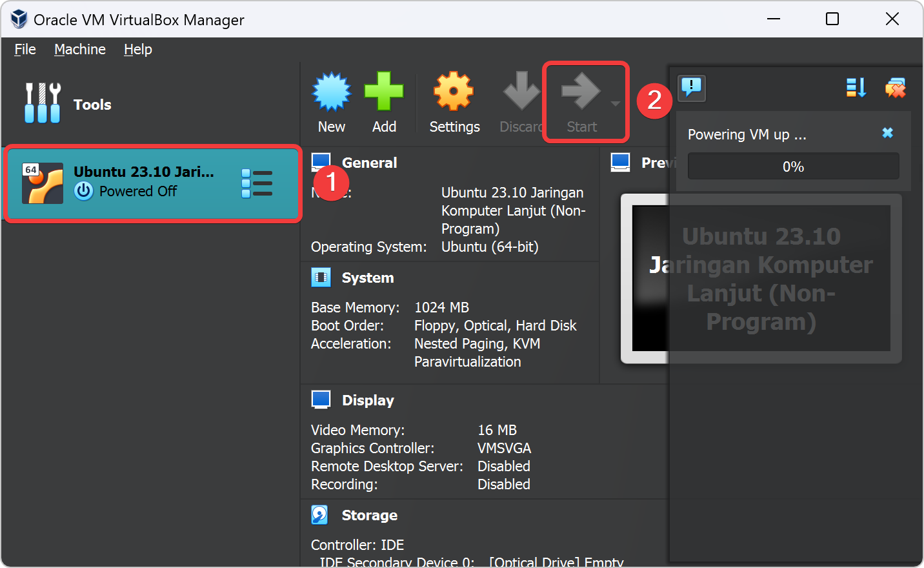Click the Display monitor icon

tap(321, 400)
